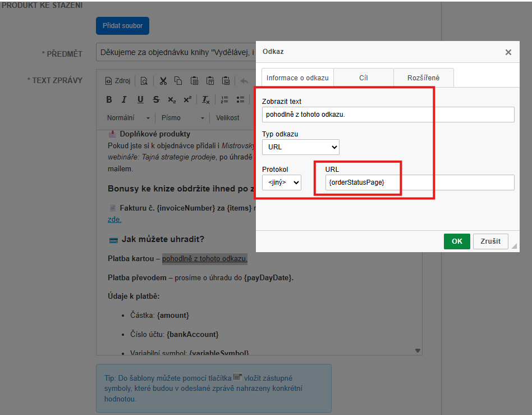The image size is (532, 415).
Task: Click the Cut scissors icon
Action: [163, 81]
